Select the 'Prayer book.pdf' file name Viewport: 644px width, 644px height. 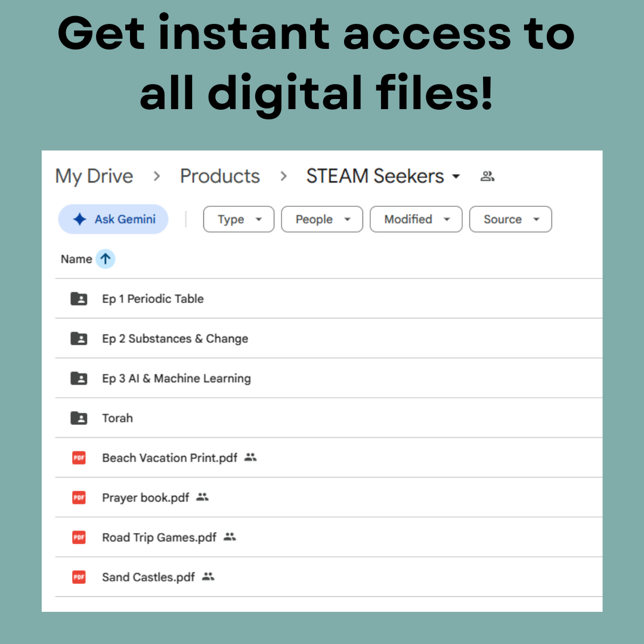click(145, 498)
